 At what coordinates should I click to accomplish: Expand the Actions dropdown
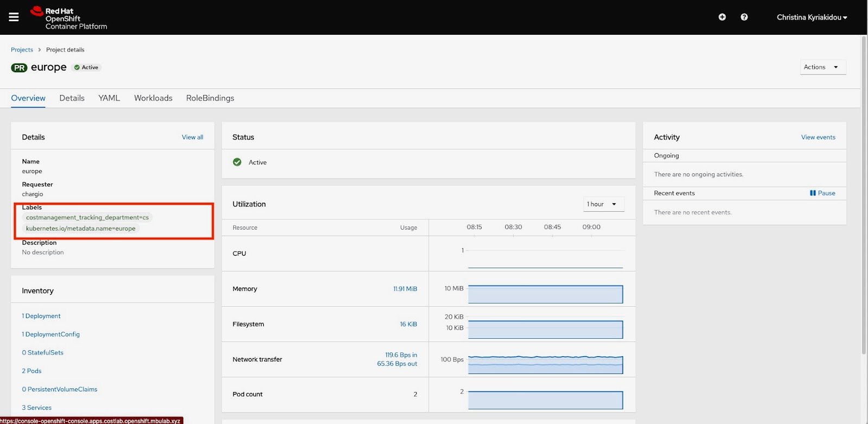(822, 67)
